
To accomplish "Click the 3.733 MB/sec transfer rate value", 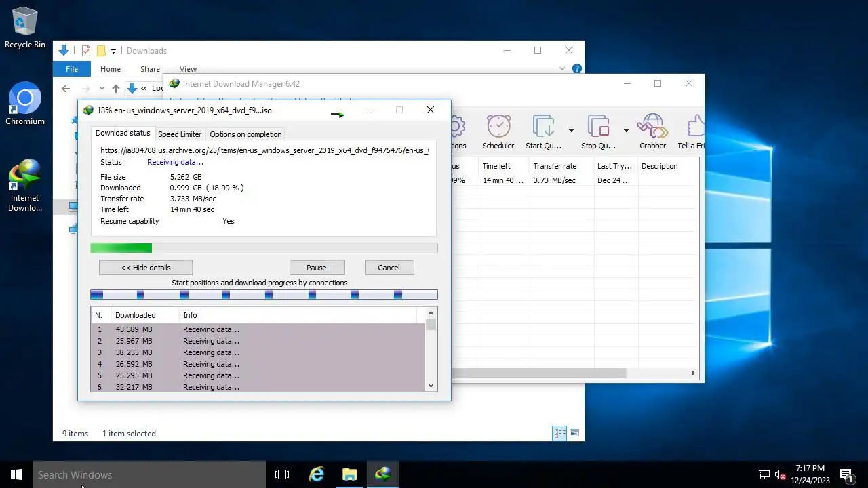I will pyautogui.click(x=193, y=199).
